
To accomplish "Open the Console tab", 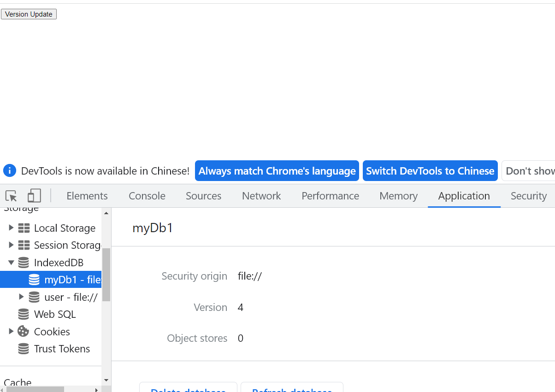I will tap(147, 196).
